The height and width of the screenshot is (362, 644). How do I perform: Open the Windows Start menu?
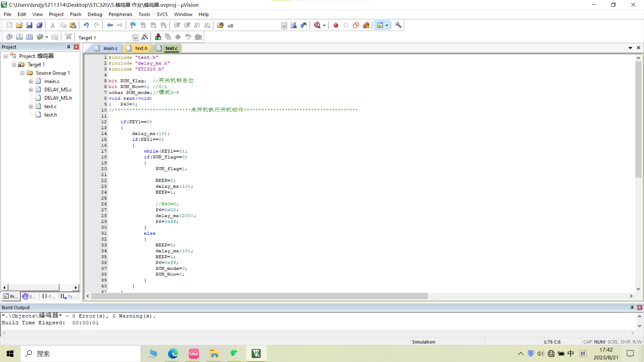click(10, 354)
